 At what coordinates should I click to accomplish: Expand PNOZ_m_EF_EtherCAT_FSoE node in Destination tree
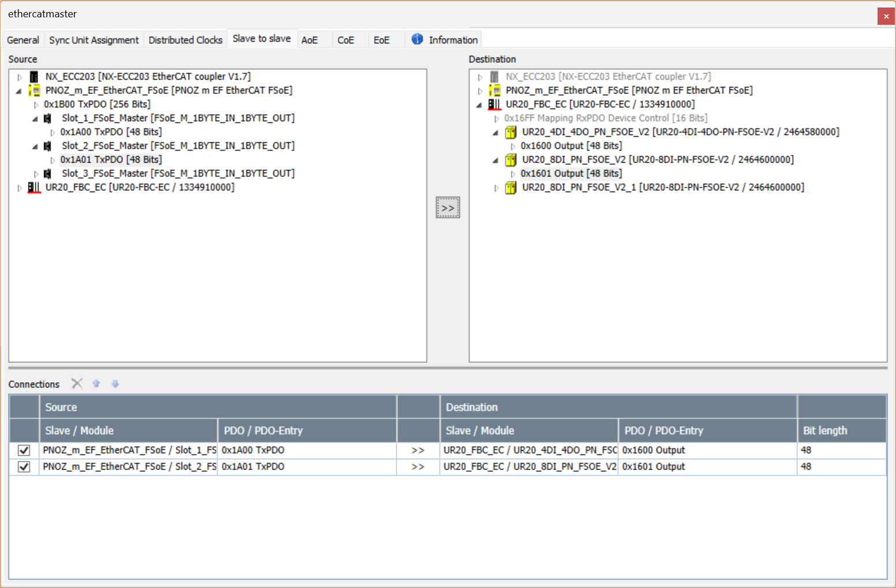coord(480,91)
